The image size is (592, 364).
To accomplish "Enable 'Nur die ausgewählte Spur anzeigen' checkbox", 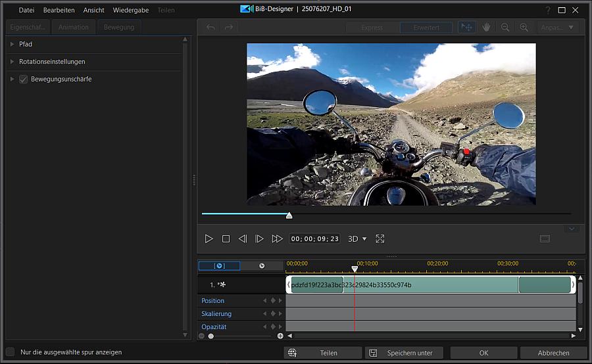I will (x=10, y=352).
